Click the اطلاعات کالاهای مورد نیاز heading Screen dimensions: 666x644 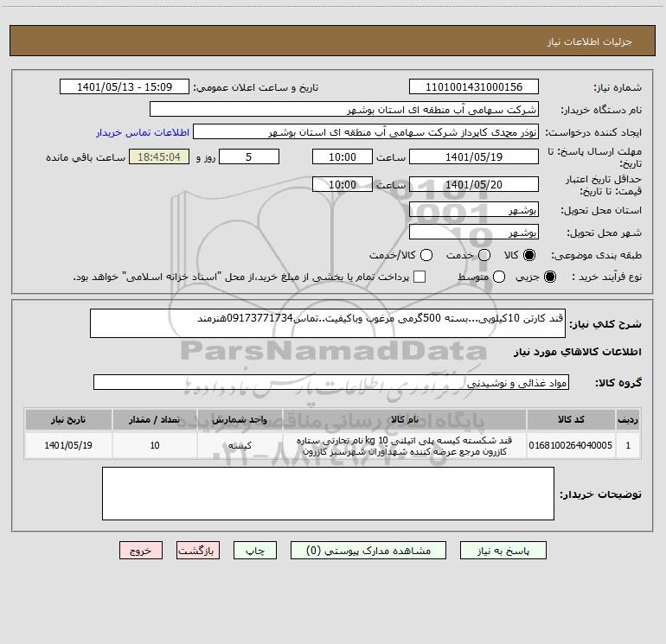(577, 352)
